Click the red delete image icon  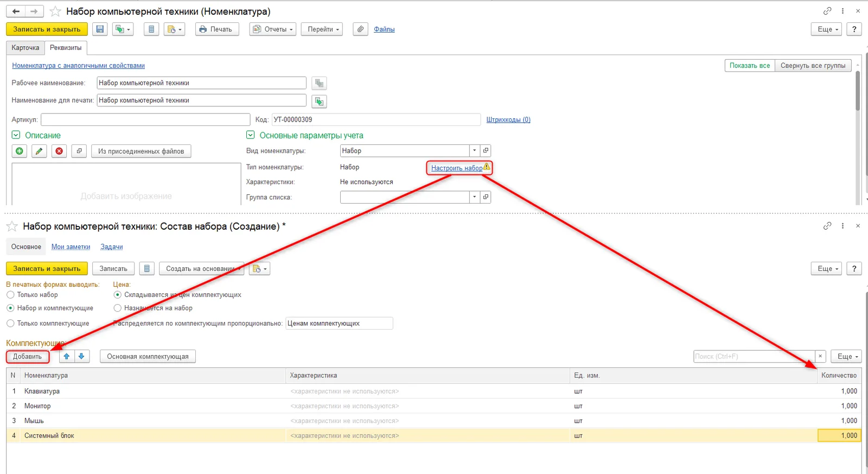point(59,151)
